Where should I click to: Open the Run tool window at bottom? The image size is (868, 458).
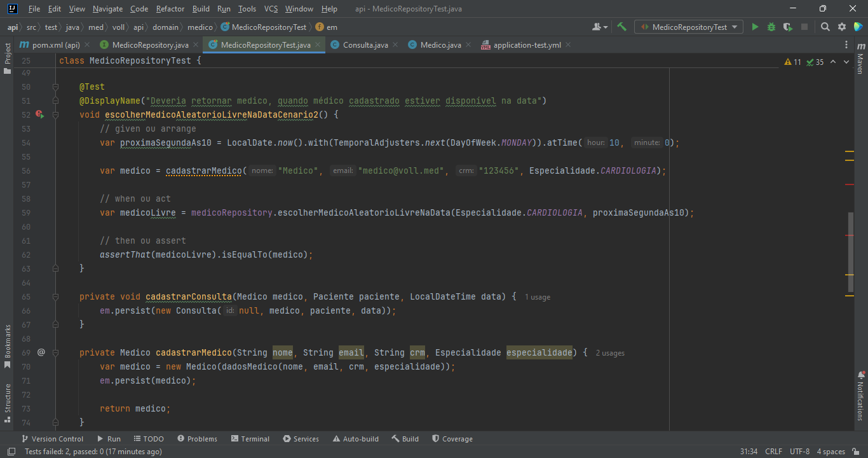[x=109, y=439]
